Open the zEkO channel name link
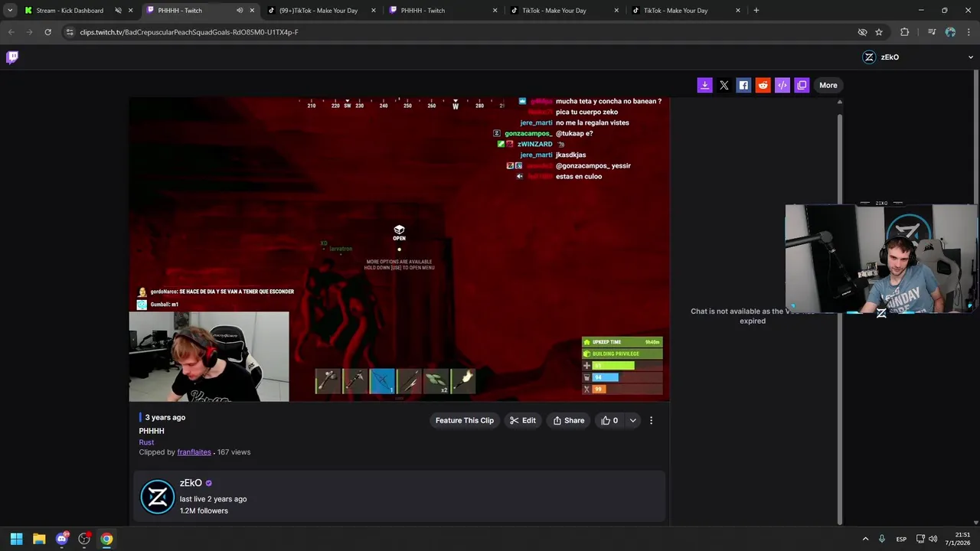This screenshot has width=980, height=551. click(x=191, y=483)
